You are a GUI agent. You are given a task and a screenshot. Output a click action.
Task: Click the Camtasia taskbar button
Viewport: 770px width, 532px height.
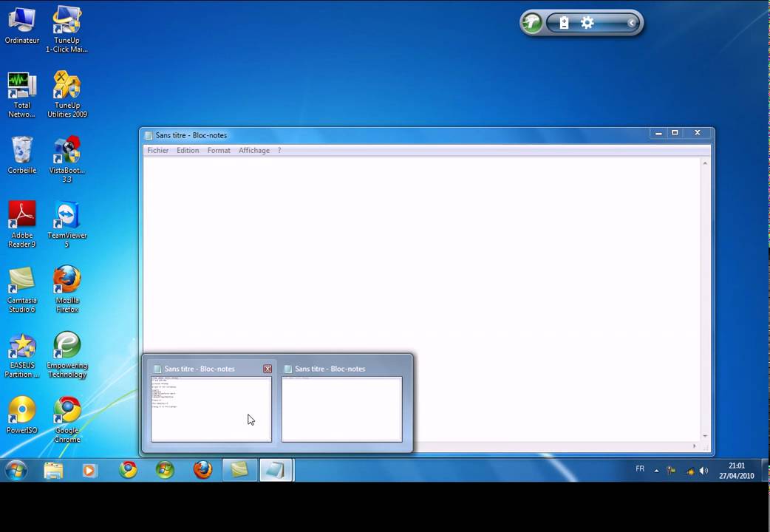(239, 470)
